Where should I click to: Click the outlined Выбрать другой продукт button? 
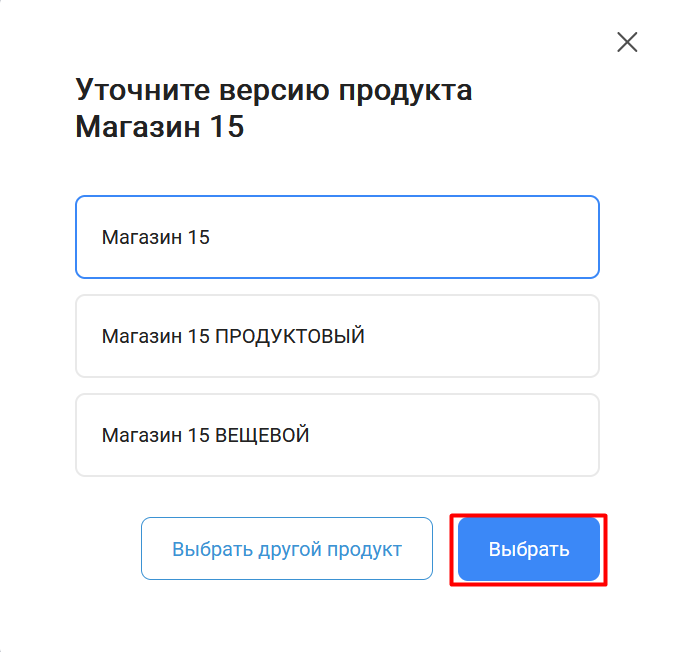[x=287, y=549]
